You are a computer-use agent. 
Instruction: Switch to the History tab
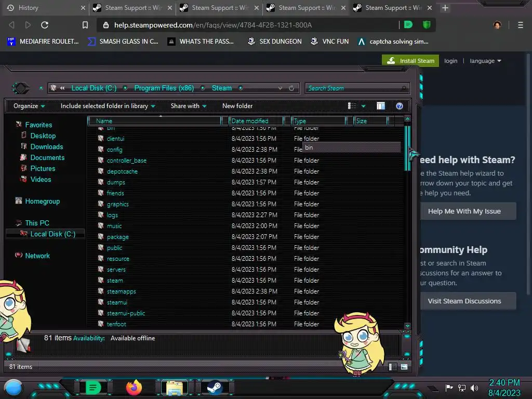[x=45, y=8]
